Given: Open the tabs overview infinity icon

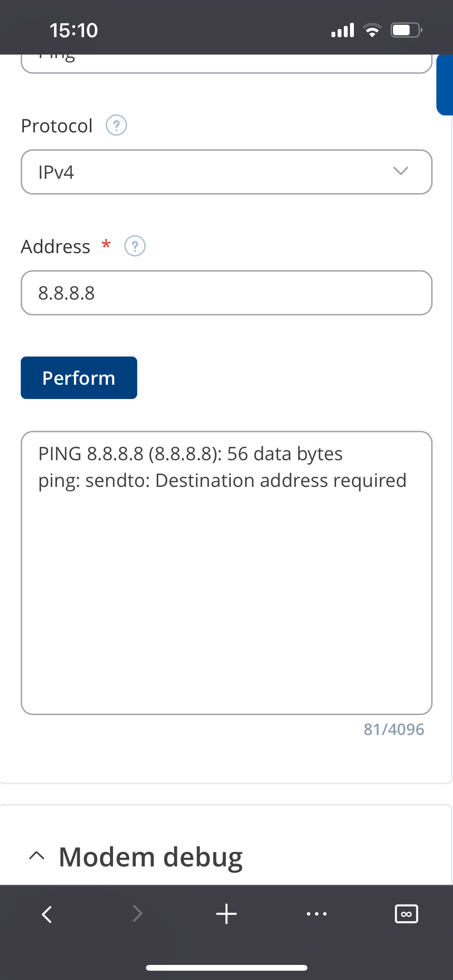Looking at the screenshot, I should pos(406,914).
